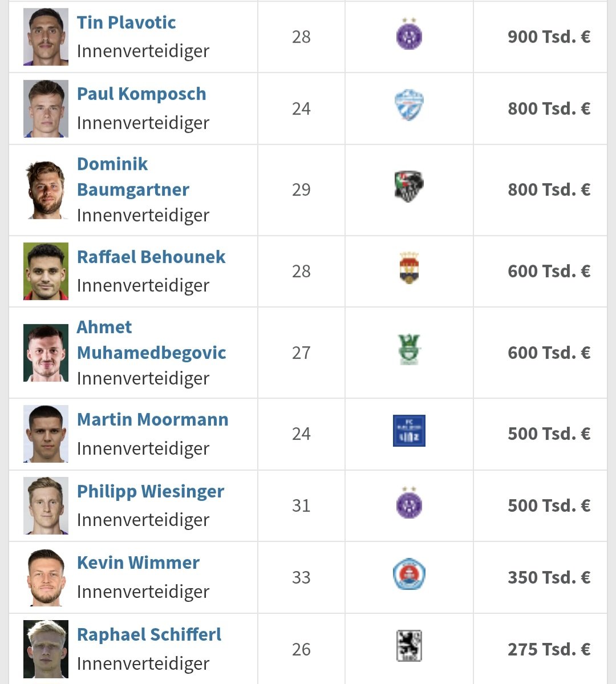The image size is (616, 684).
Task: Open the club crest in Dominik Baumgartner's row
Action: pos(409,187)
